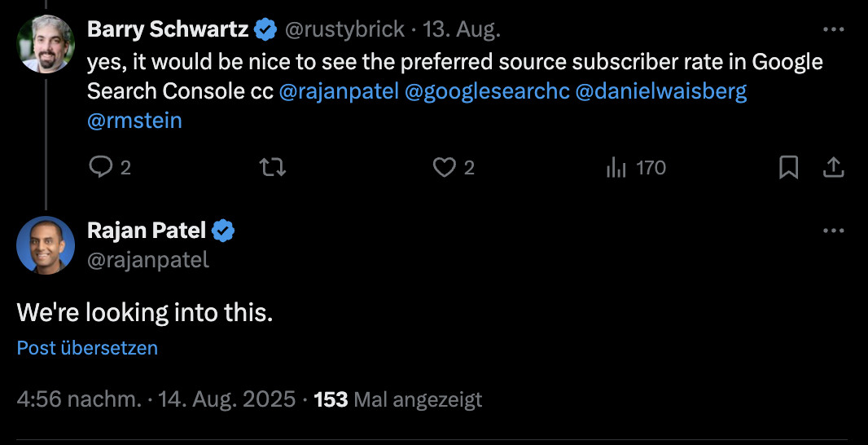Like Barry Schwartz's post with the heart icon
The image size is (868, 445).
click(444, 168)
